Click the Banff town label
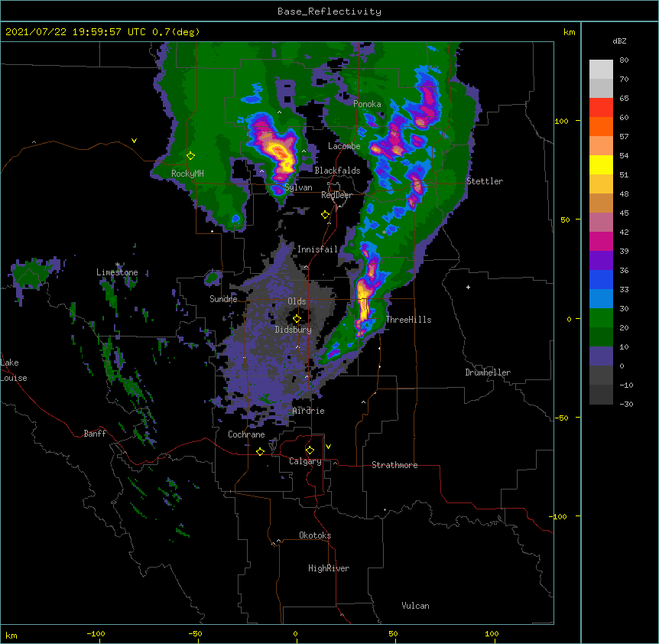The image size is (659, 644). pos(95,434)
